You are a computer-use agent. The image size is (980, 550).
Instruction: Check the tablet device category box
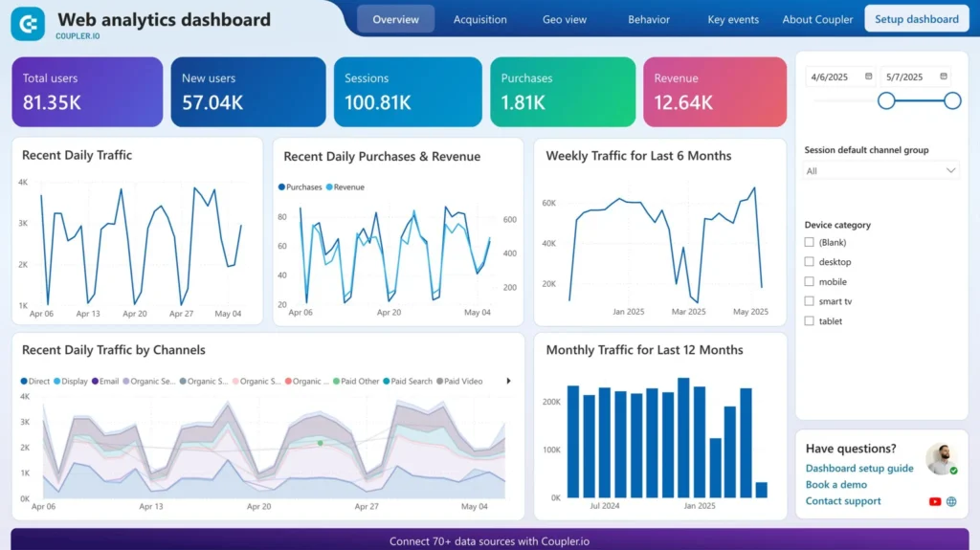[x=810, y=321]
